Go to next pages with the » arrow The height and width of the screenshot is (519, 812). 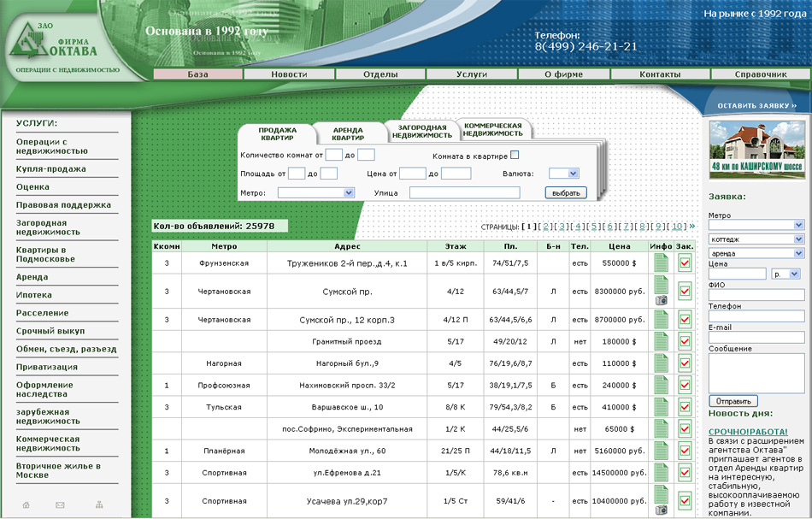click(x=691, y=226)
